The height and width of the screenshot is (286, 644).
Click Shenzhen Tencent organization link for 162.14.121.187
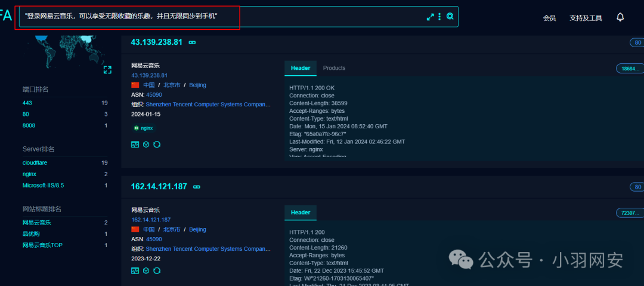point(208,249)
